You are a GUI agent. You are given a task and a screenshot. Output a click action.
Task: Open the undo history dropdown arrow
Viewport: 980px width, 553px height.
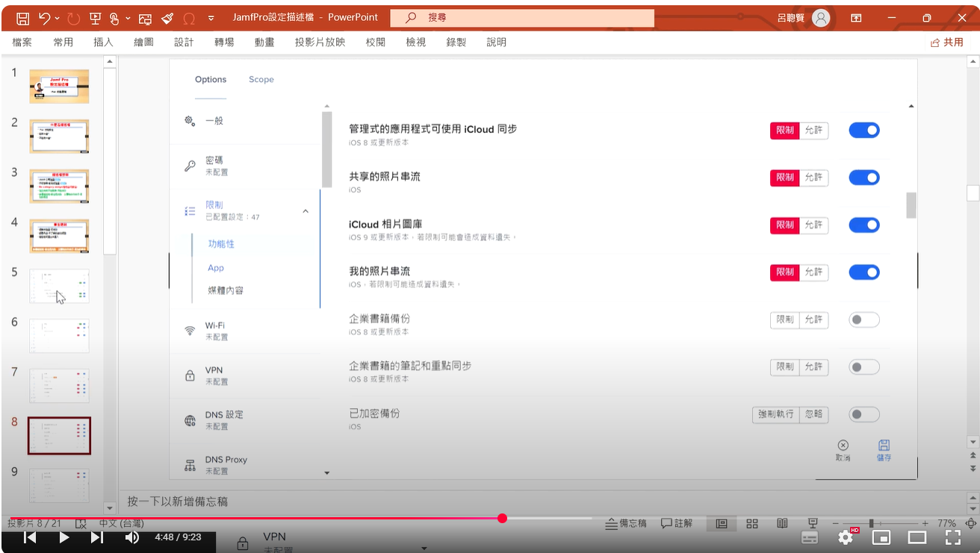point(58,17)
